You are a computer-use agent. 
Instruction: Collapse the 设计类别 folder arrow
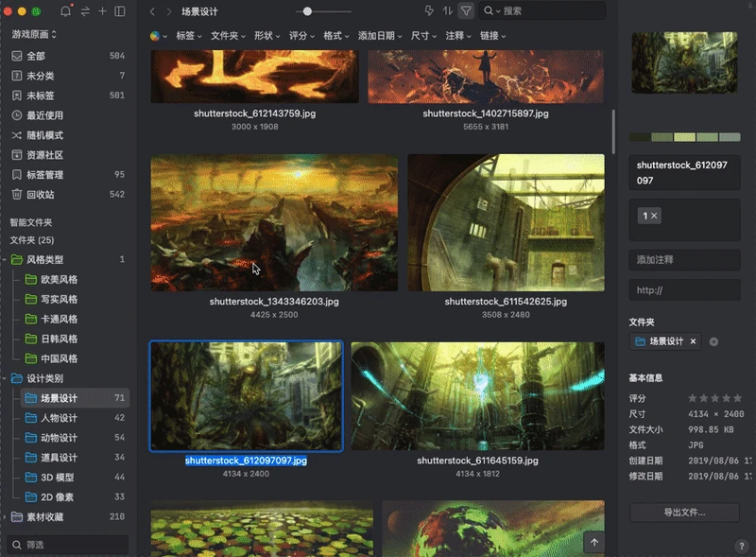[5, 379]
